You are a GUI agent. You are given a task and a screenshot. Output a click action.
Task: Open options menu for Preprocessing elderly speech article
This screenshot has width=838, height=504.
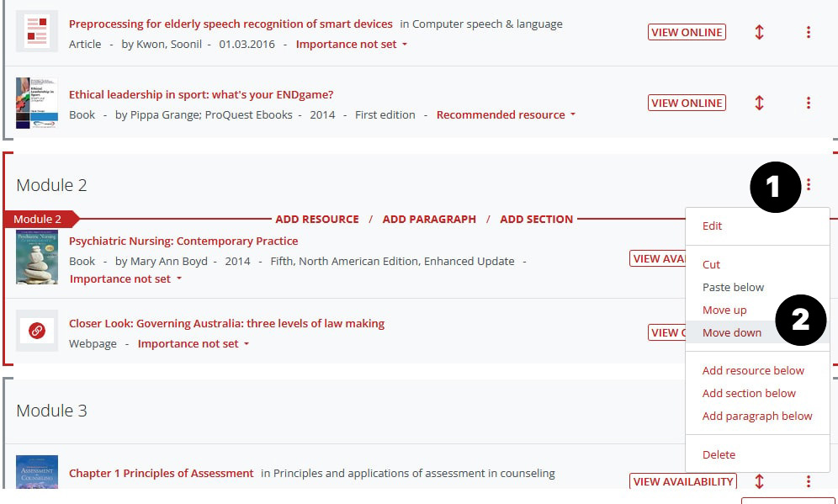[808, 32]
